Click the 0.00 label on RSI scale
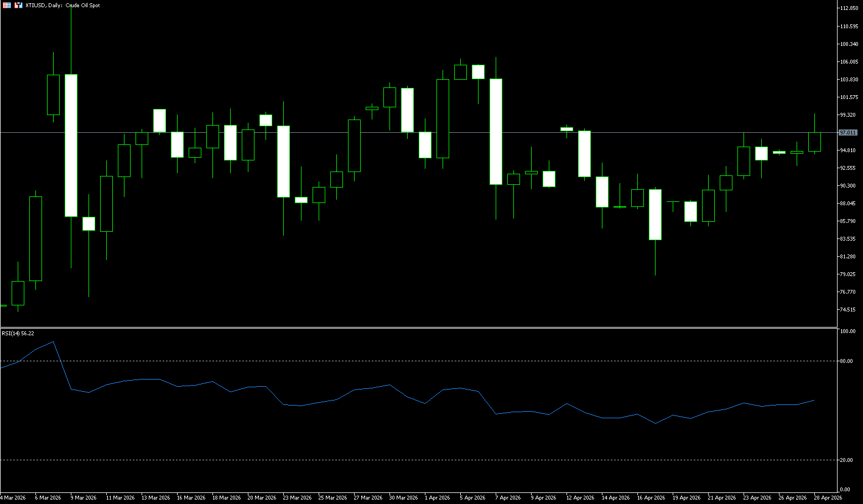This screenshot has height=504, width=863. click(845, 490)
